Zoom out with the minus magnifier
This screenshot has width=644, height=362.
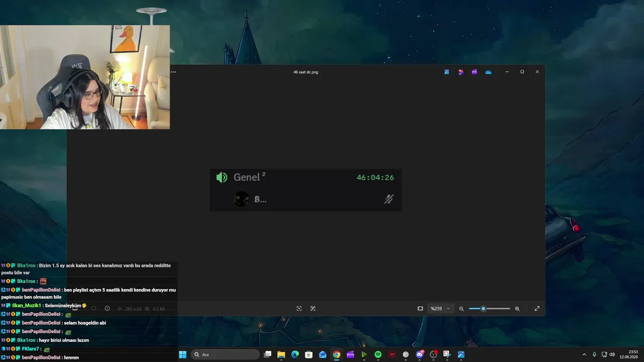pyautogui.click(x=461, y=308)
